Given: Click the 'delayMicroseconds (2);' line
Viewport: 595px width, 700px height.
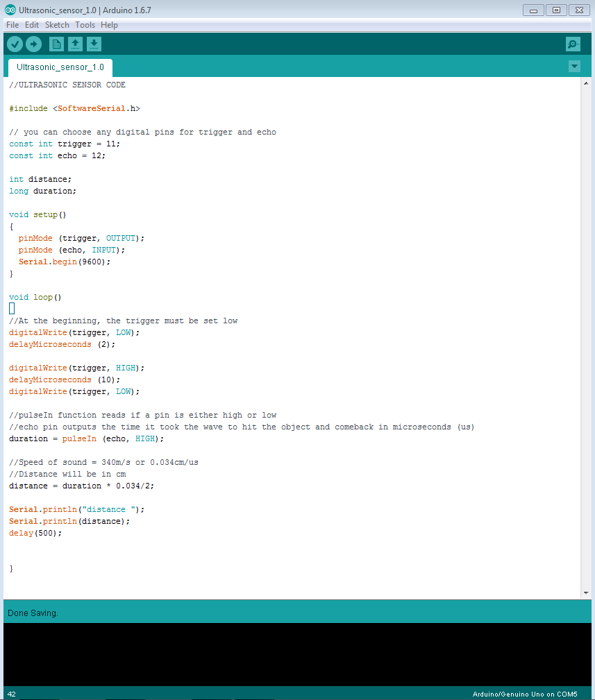Looking at the screenshot, I should (62, 344).
